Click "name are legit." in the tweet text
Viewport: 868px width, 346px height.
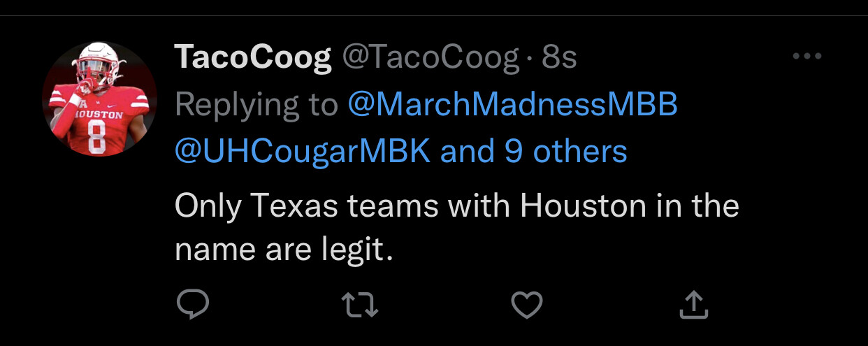tap(284, 250)
